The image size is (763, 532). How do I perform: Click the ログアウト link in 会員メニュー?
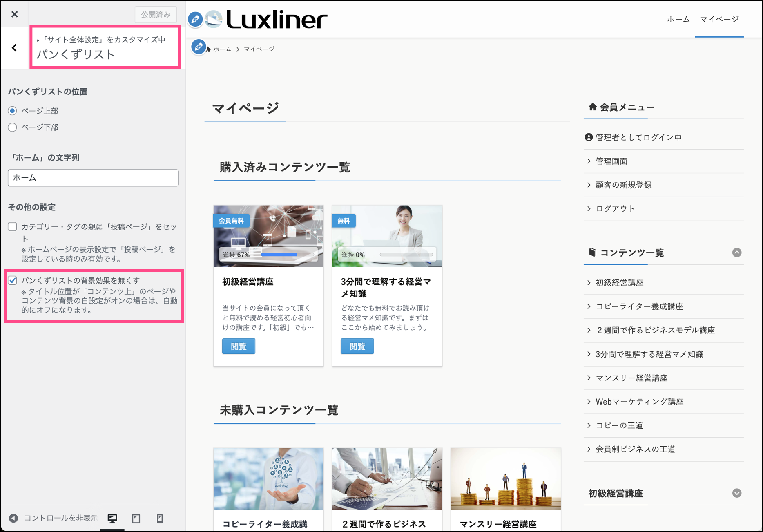[615, 209]
